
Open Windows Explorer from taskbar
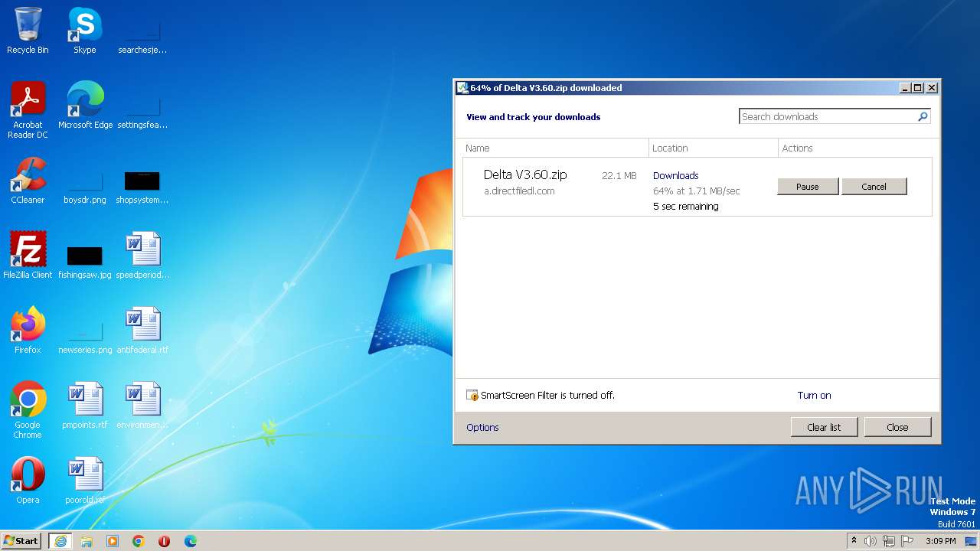click(x=87, y=541)
